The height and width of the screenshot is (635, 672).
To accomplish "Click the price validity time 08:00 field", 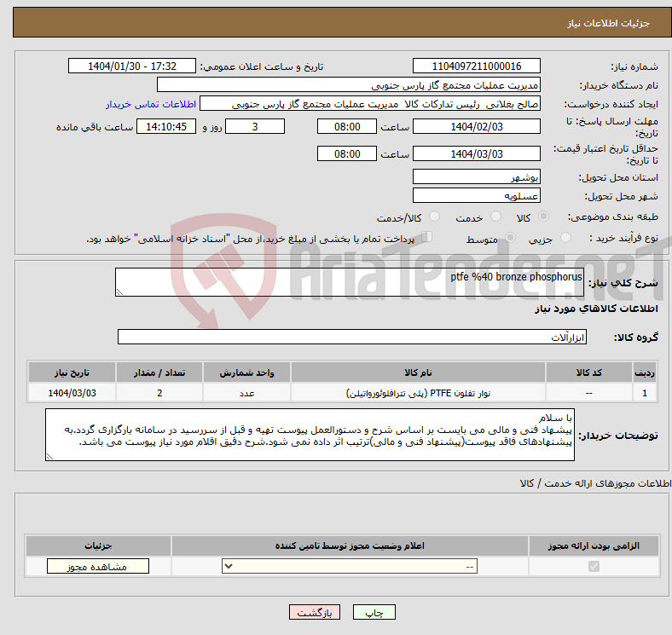I will coord(347,153).
